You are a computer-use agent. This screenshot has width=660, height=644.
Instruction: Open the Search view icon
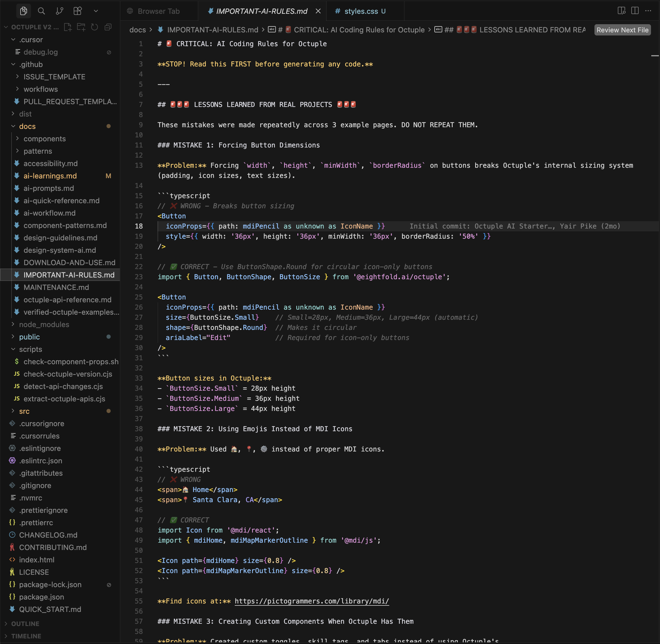41,11
